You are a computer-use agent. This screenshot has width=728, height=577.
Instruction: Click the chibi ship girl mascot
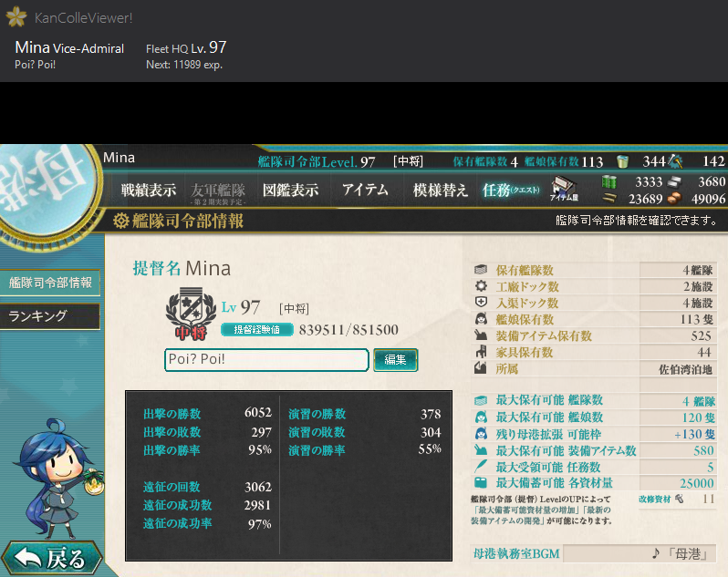58,479
